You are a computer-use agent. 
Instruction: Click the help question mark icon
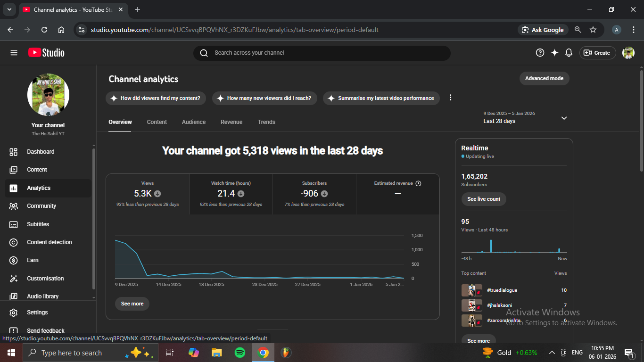pos(540,53)
